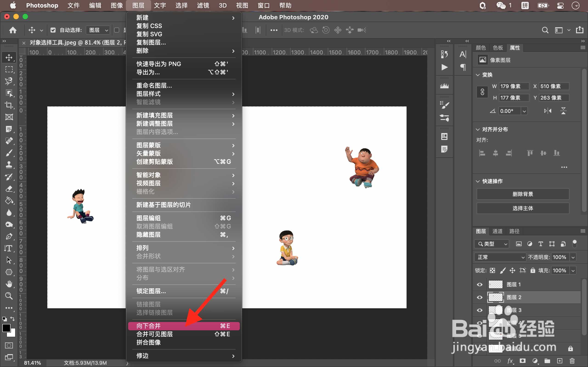Viewport: 588px width, 367px height.
Task: Open the 不透明度 opacity dropdown arrow
Action: 573,257
